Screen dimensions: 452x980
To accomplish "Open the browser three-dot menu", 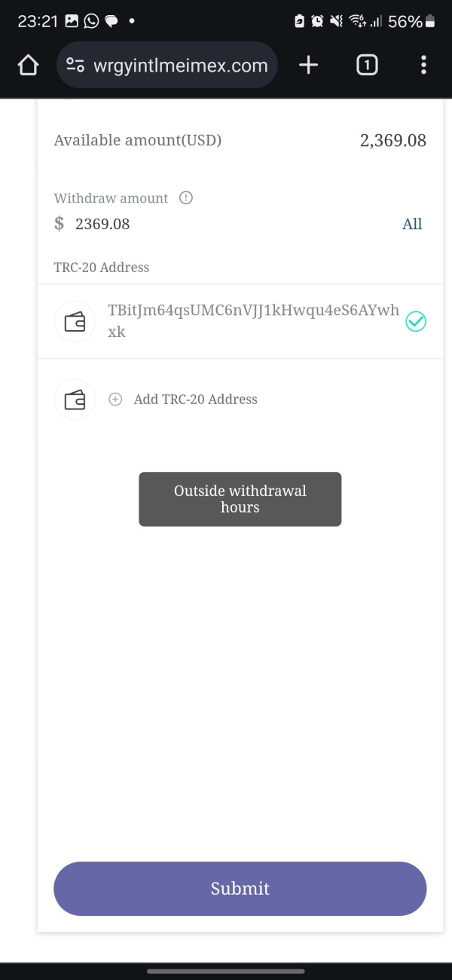I will click(423, 66).
